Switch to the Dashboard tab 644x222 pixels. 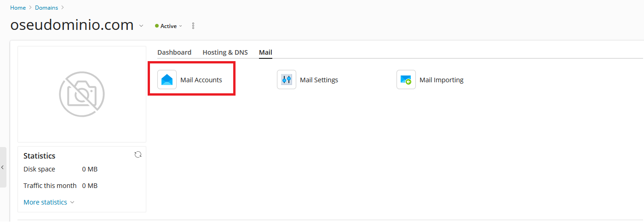174,52
